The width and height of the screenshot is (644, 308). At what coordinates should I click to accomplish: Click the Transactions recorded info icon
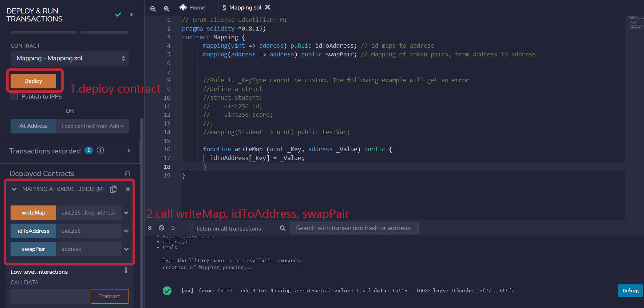point(100,150)
